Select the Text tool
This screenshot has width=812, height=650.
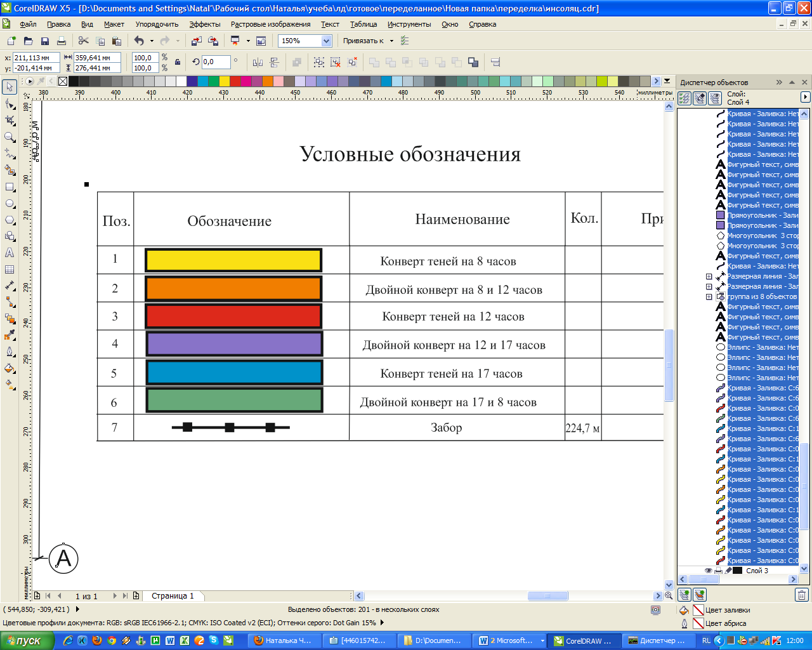pos(10,253)
